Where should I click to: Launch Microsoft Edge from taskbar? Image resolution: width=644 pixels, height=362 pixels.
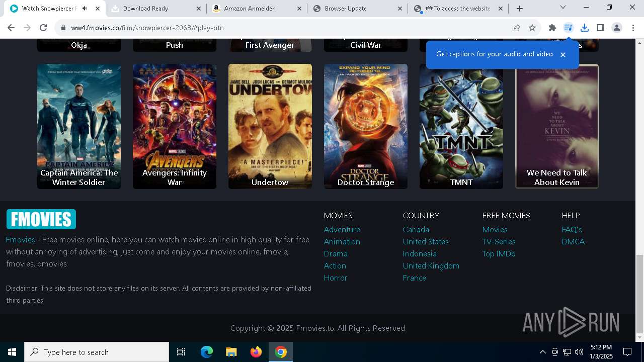(207, 352)
